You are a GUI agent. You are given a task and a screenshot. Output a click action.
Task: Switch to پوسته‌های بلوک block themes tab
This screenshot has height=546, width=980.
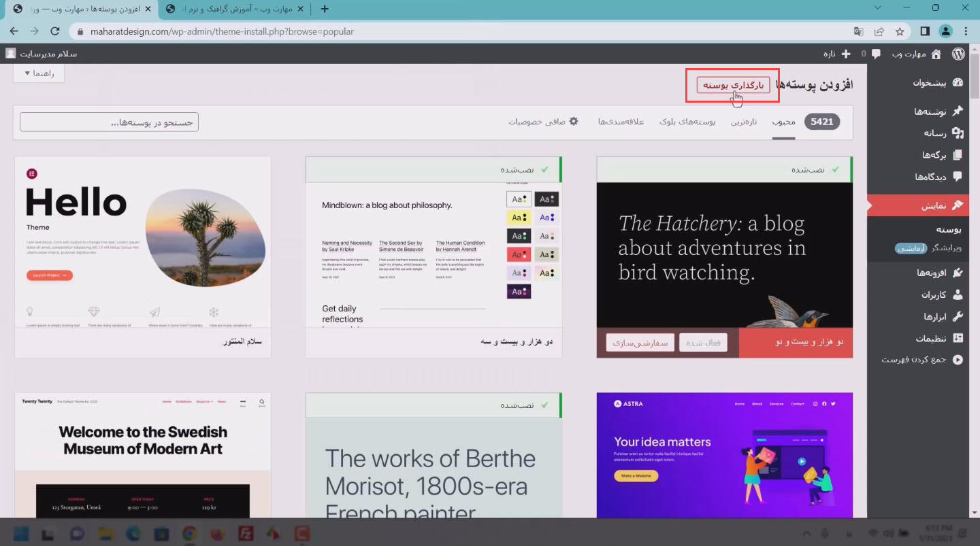(687, 122)
